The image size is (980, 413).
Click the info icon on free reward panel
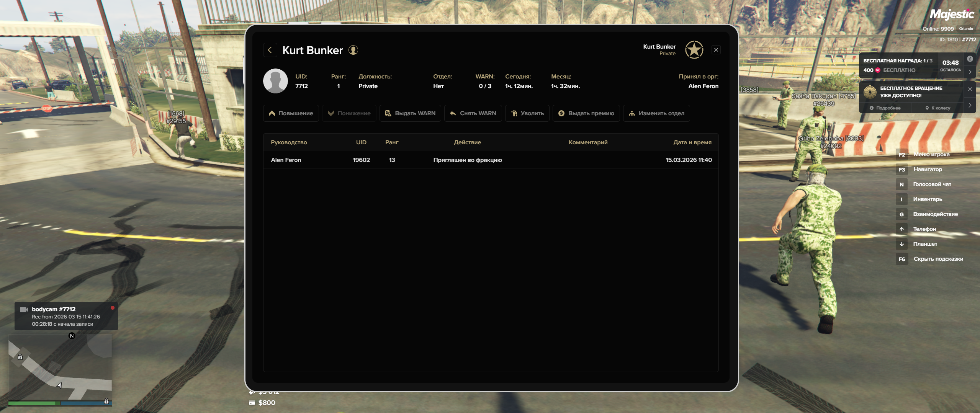click(970, 59)
